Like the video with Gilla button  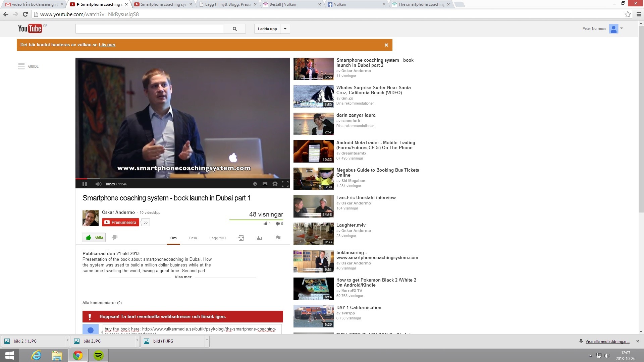[94, 237]
